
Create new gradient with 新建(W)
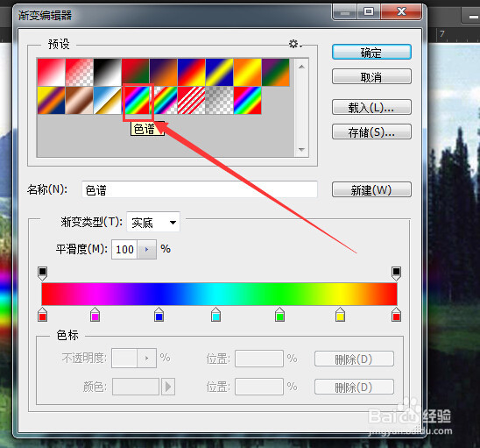click(371, 190)
